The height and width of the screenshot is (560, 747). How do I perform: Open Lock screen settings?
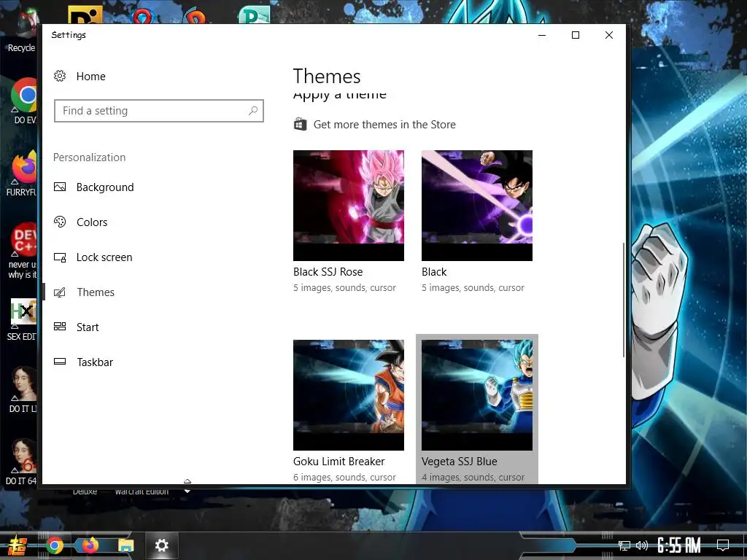(104, 257)
